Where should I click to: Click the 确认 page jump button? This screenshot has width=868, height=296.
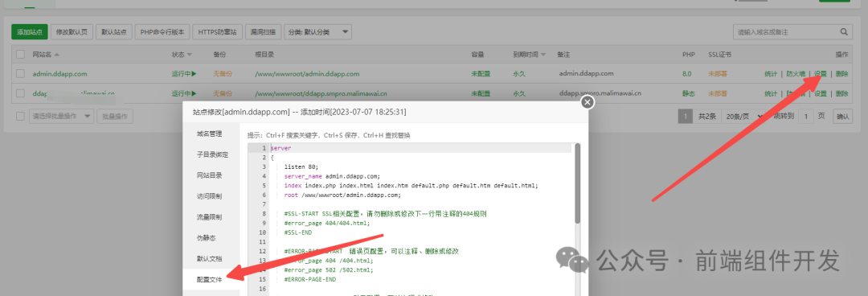point(842,117)
